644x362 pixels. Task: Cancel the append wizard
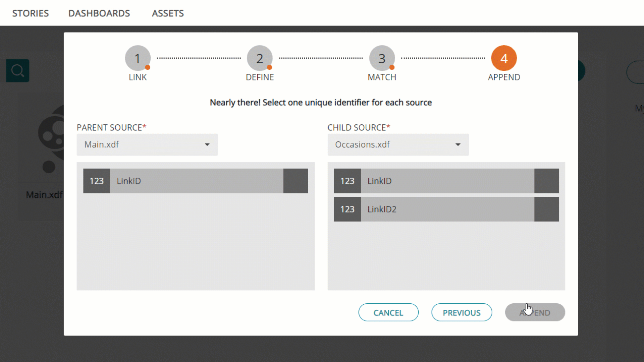coord(388,312)
